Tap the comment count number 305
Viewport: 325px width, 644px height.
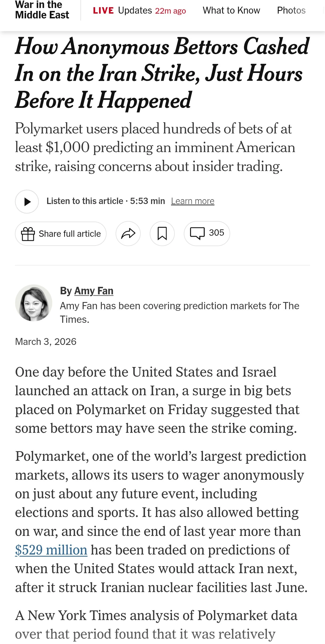pos(216,233)
